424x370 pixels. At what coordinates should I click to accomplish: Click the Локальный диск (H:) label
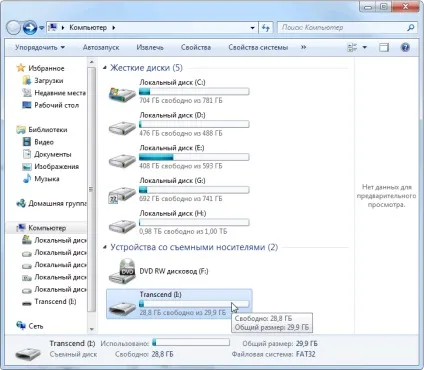tap(173, 213)
